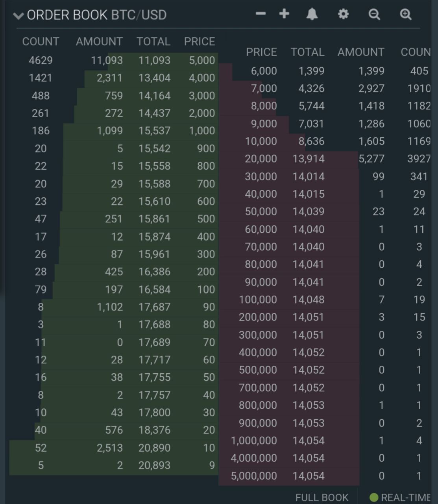Click the bids COUNT column header
The width and height of the screenshot is (438, 504).
[41, 41]
